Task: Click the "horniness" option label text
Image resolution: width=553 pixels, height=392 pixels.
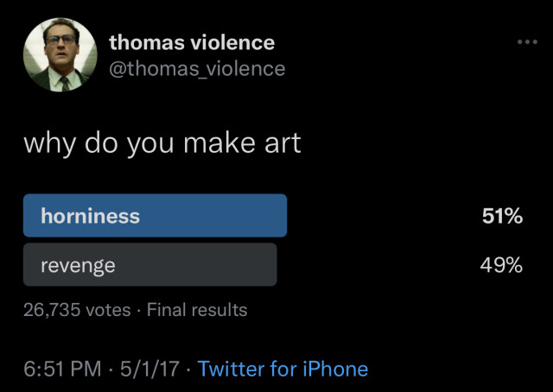Action: (x=90, y=216)
